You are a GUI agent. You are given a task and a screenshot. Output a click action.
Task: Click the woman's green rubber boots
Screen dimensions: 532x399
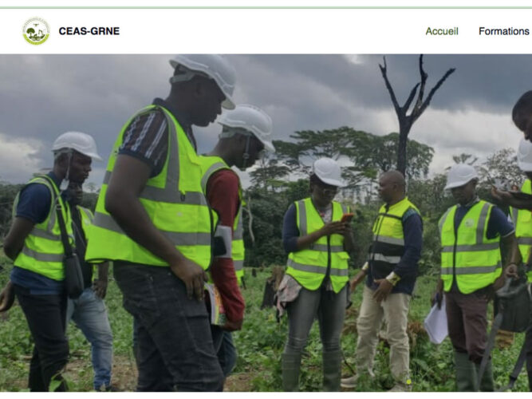[312, 370]
